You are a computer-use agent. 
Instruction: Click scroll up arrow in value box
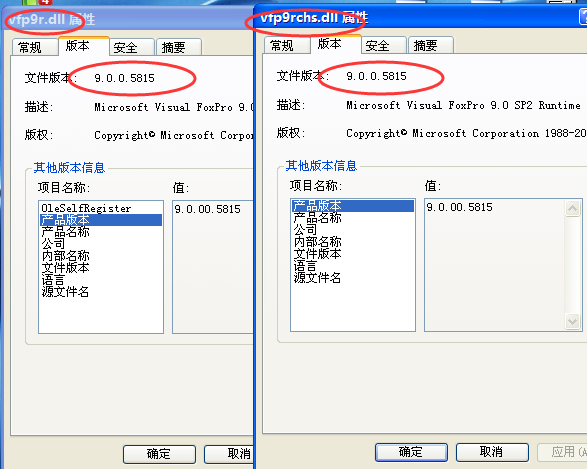pyautogui.click(x=572, y=208)
